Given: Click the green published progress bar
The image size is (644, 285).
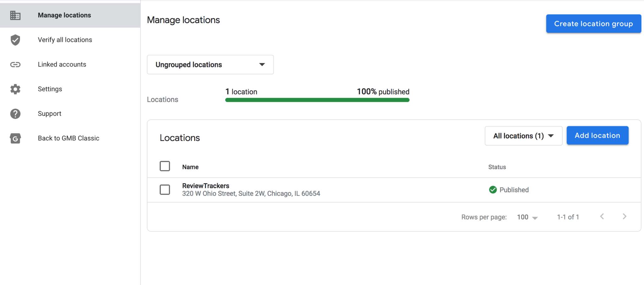Looking at the screenshot, I should point(317,100).
